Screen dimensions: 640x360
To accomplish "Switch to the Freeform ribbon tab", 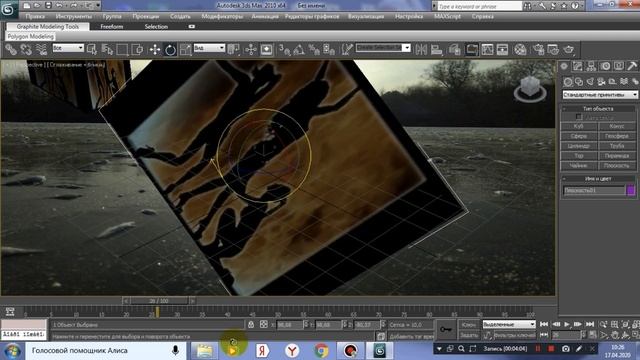I will click(x=111, y=27).
